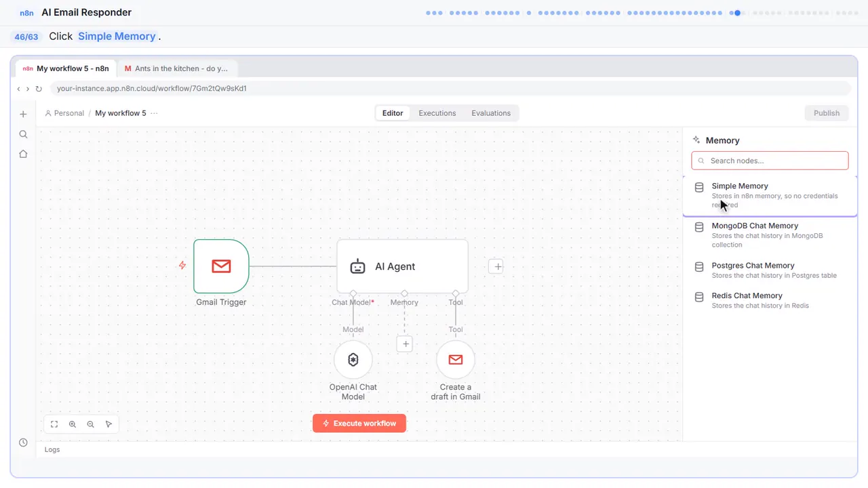Switch to the Editor tab

(393, 113)
